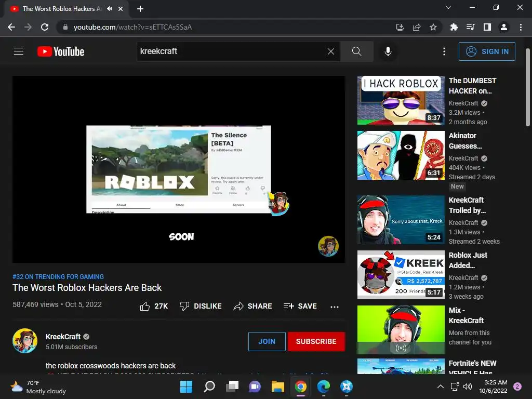Viewport: 532px width, 399px height.
Task: Close The Worst Roblox Hackers tab
Action: [121, 9]
